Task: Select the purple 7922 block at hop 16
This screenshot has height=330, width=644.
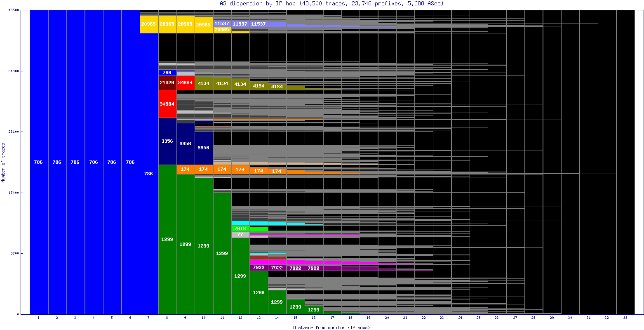Action: tap(314, 268)
